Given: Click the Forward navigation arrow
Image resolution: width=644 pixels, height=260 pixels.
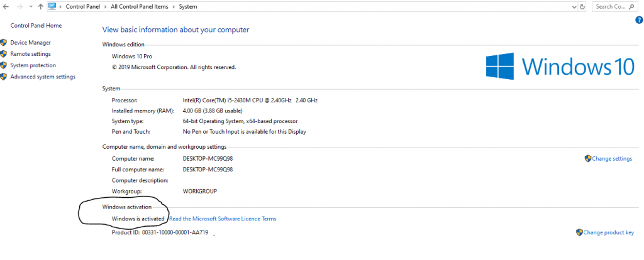Looking at the screenshot, I should point(19,6).
